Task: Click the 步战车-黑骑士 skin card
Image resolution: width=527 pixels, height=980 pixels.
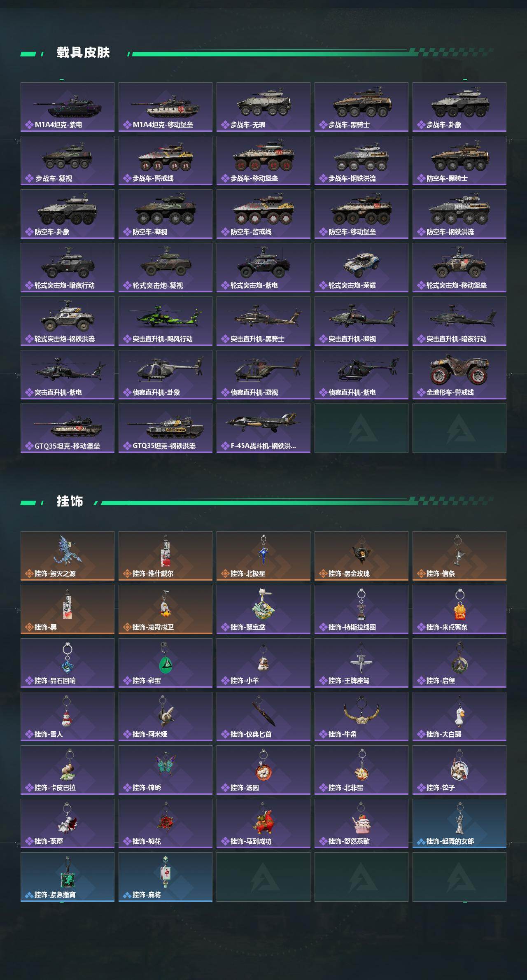Action: click(x=361, y=107)
